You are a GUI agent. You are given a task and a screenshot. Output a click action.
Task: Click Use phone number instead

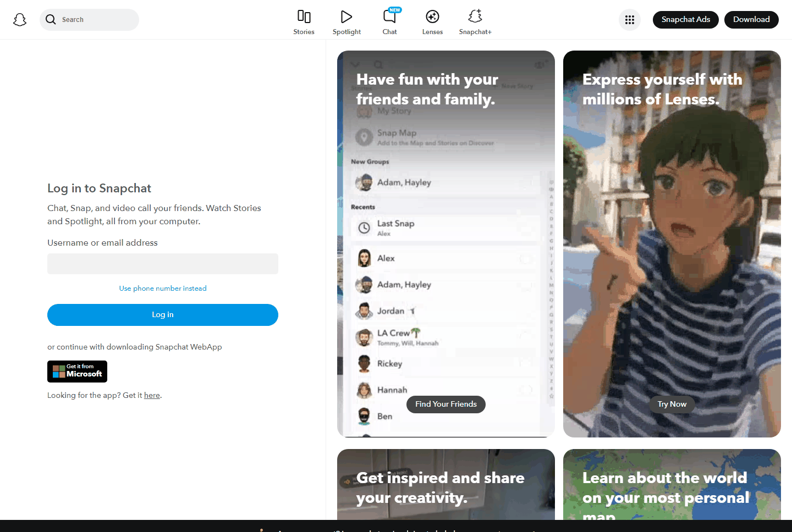(x=163, y=289)
